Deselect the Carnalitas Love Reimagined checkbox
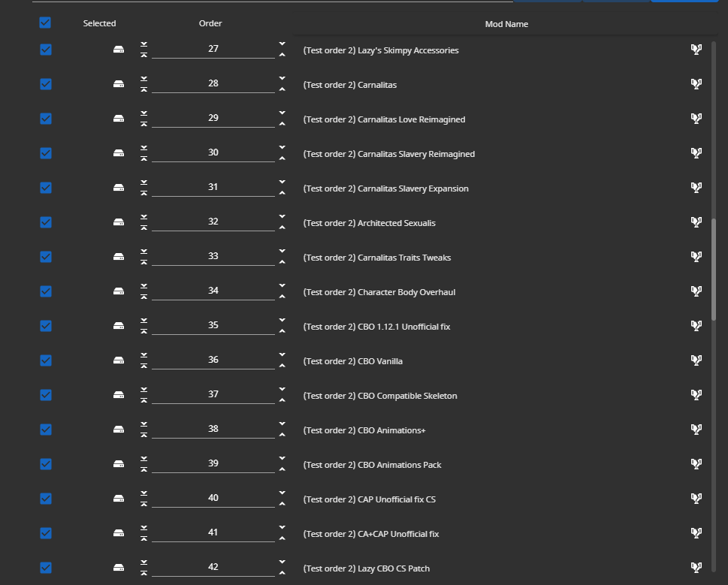 pos(45,119)
